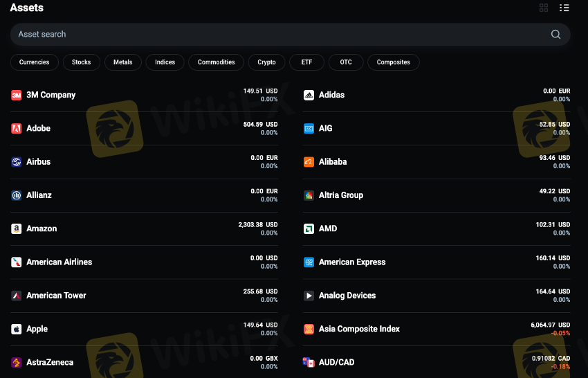Focus the Asset search field

pos(277,35)
